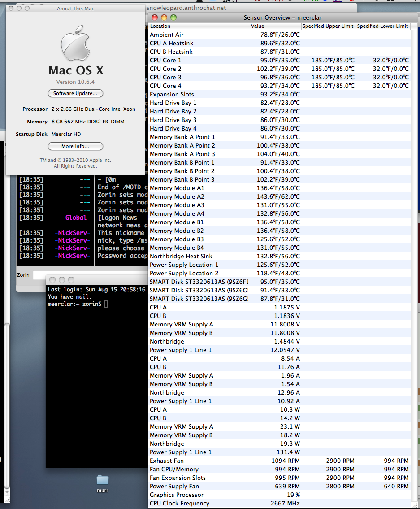Select the CPU Clock Frequency row
Image resolution: width=420 pixels, height=509 pixels.
pyautogui.click(x=279, y=503)
